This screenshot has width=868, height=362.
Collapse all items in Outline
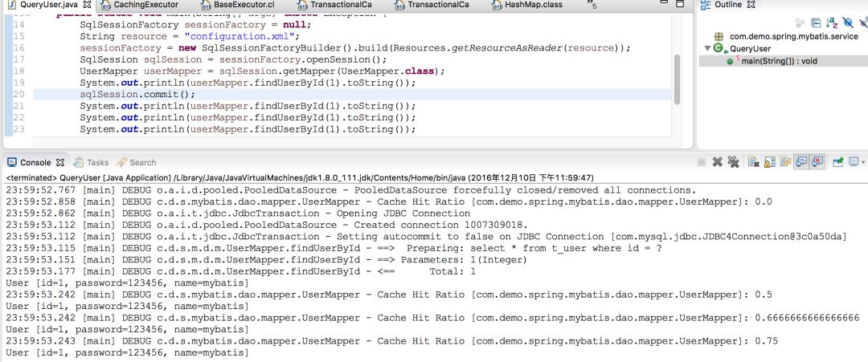point(816,22)
